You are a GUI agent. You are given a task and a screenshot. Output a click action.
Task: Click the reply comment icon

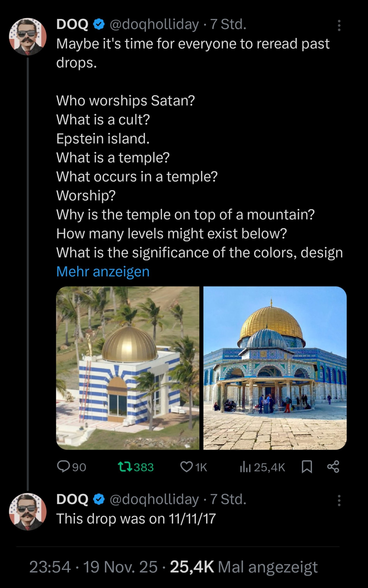(63, 467)
